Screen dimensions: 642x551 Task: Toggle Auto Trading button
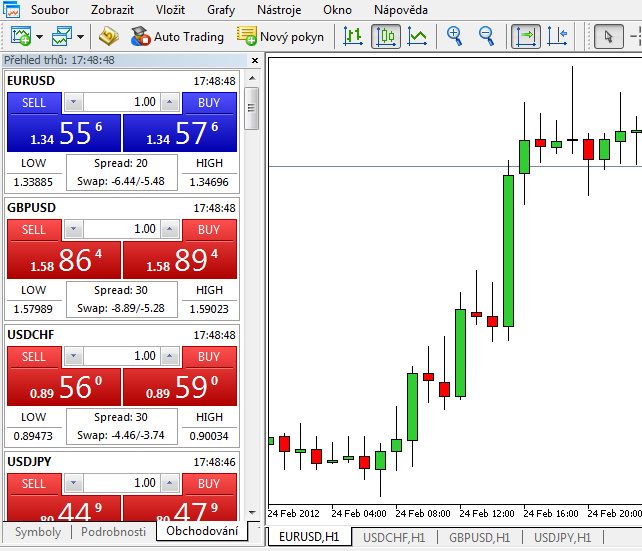coord(177,37)
